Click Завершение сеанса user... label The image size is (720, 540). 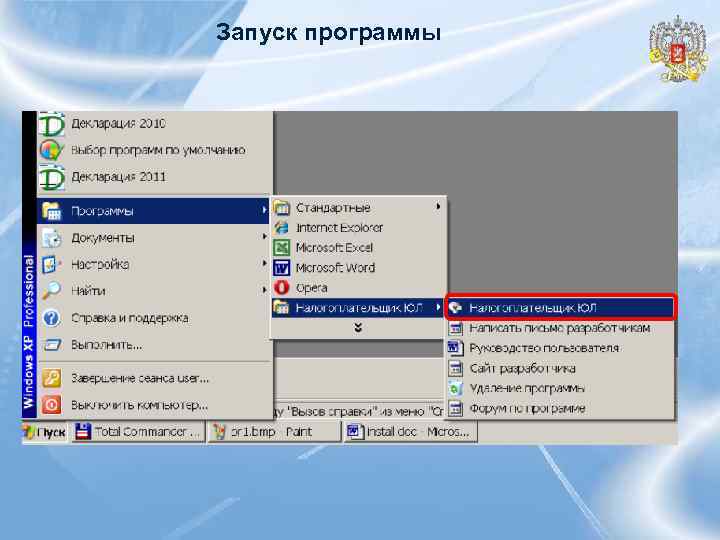tap(140, 378)
